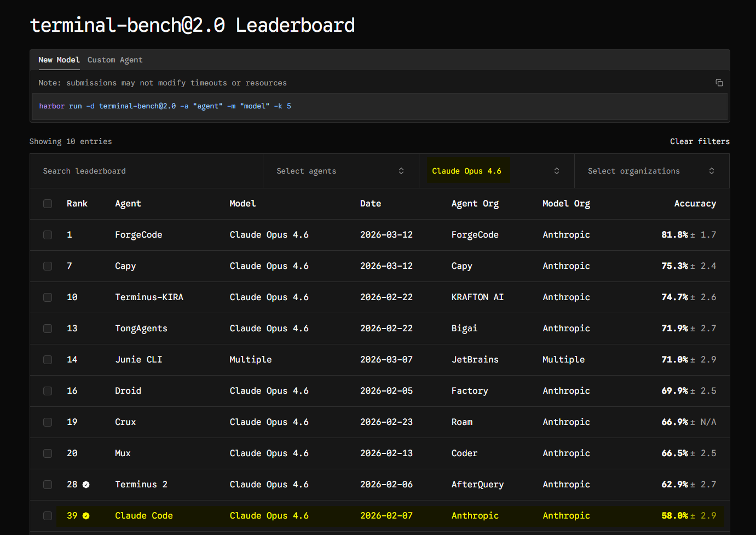Click the Bigai agent org cell
This screenshot has height=535, width=756.
(x=464, y=329)
